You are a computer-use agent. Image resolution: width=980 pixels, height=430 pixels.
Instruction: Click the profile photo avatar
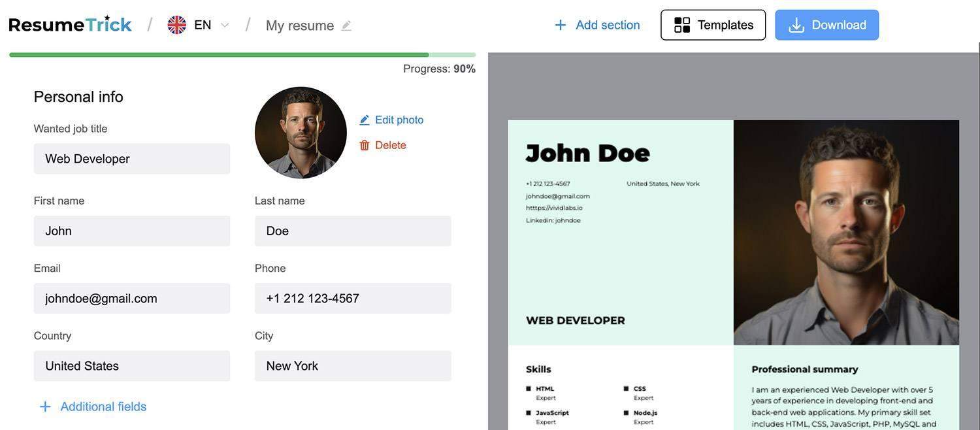point(301,133)
